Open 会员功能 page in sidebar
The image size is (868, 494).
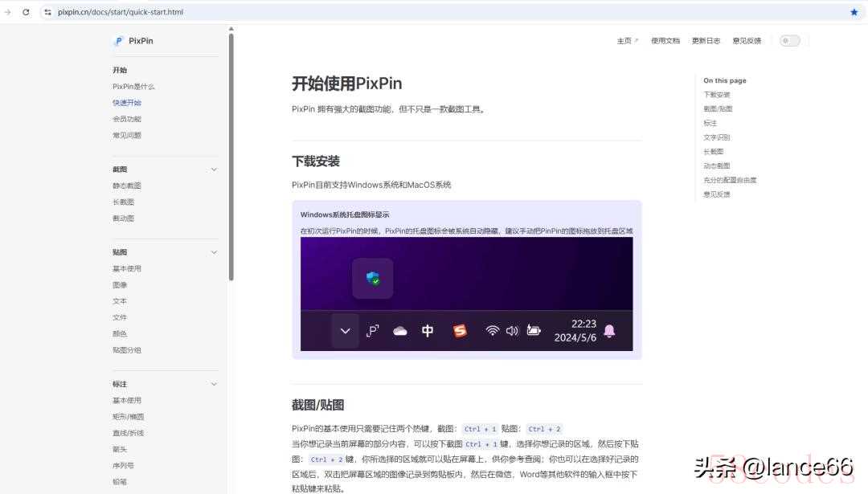127,119
